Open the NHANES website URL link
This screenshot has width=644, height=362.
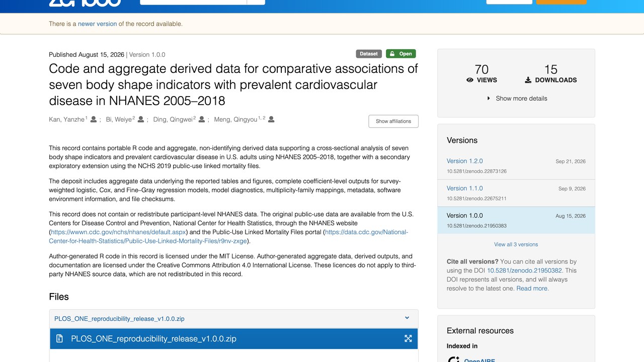[x=119, y=232]
